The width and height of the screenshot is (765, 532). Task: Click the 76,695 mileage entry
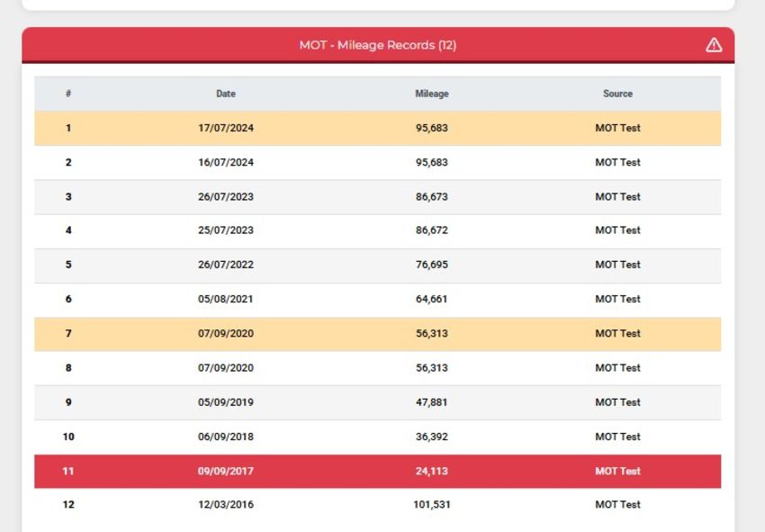point(432,265)
